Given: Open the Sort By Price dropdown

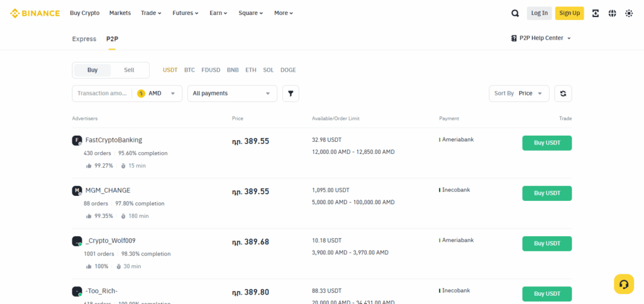Looking at the screenshot, I should pyautogui.click(x=519, y=94).
